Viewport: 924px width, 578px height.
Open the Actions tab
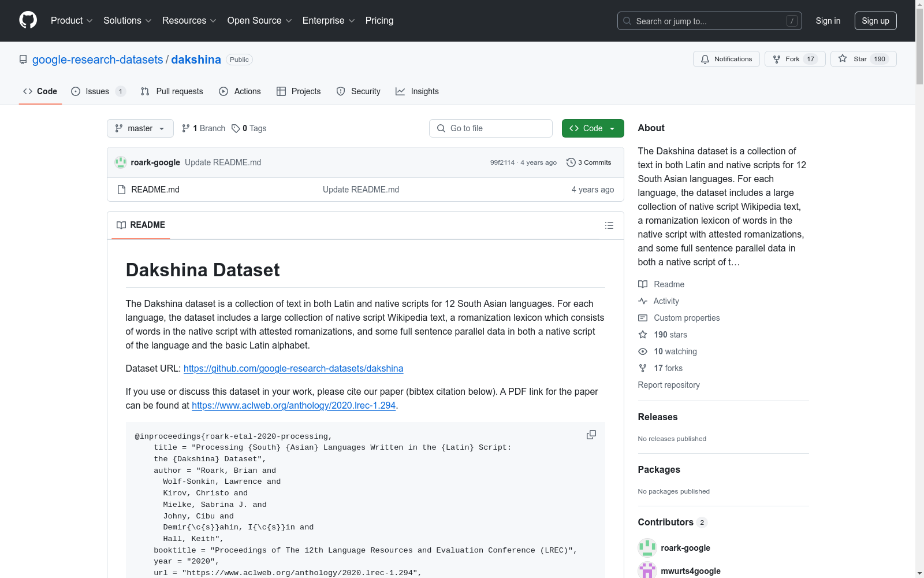point(240,91)
